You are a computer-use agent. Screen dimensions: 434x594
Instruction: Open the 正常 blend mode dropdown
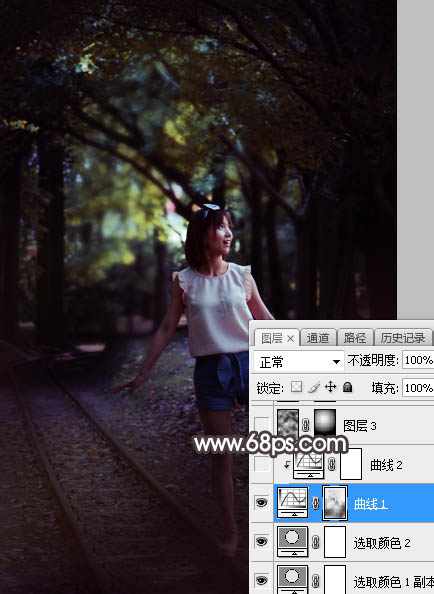(x=298, y=362)
